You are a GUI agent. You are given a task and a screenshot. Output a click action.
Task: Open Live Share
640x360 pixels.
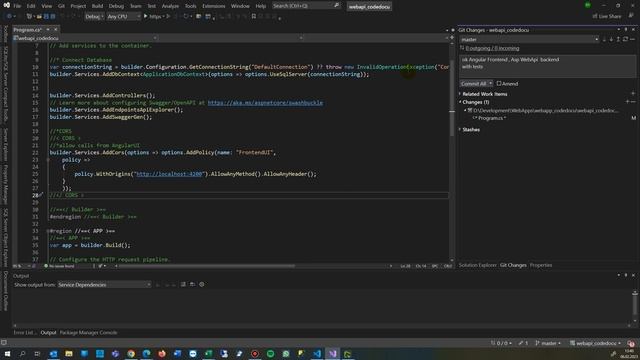(607, 16)
